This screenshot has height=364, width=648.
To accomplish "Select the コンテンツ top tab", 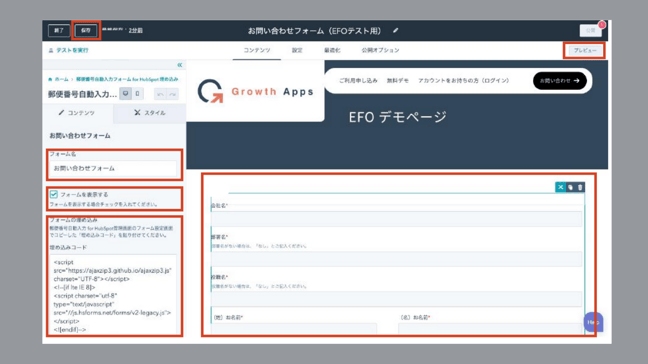I will pos(257,50).
